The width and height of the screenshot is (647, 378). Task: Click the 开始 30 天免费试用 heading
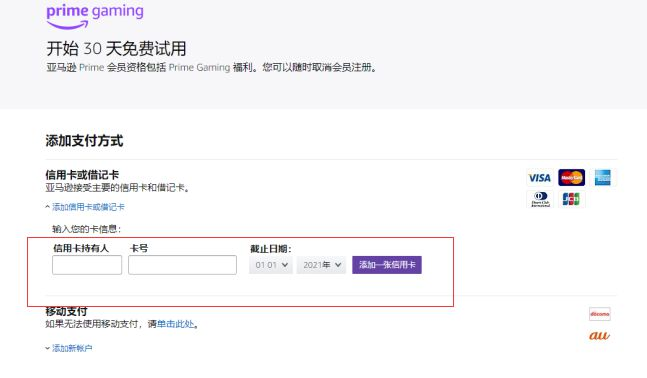pyautogui.click(x=116, y=49)
